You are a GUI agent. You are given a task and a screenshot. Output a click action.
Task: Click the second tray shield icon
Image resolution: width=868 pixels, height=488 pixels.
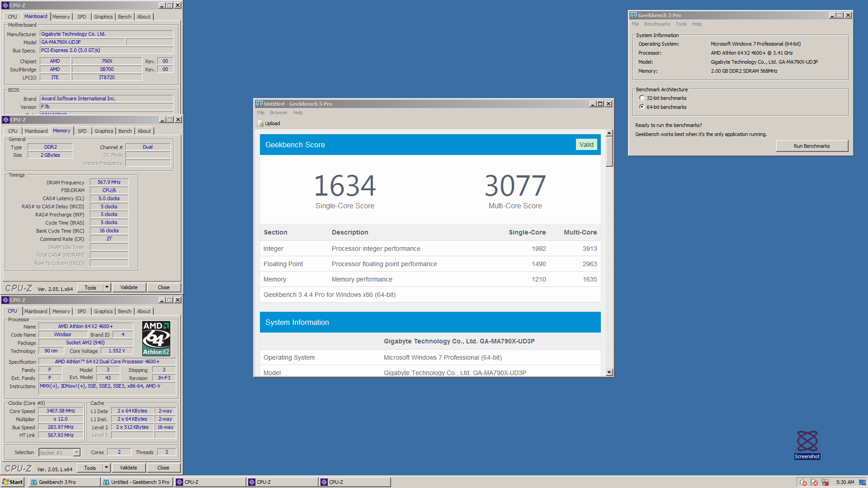coord(815,482)
